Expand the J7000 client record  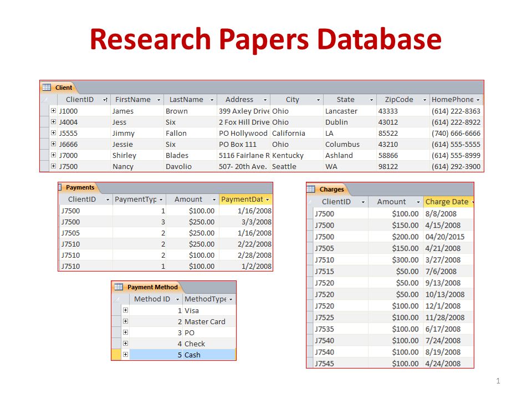coord(53,155)
